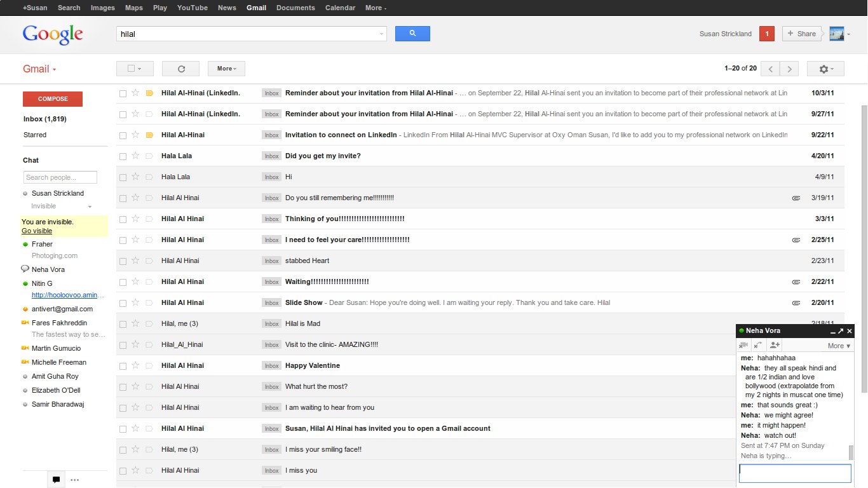
Task: Click the 'Go visible' link
Action: [37, 231]
